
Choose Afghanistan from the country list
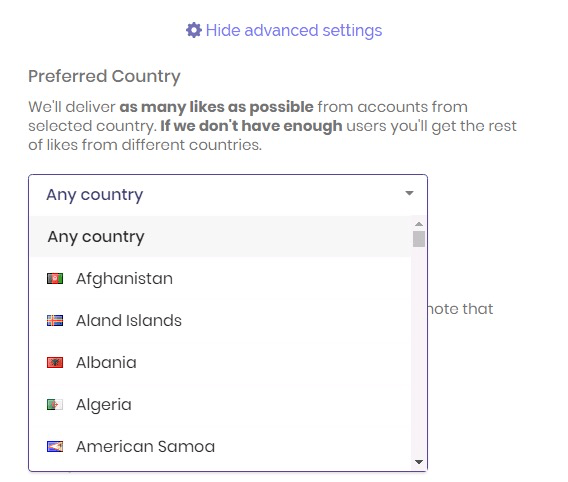coord(220,278)
